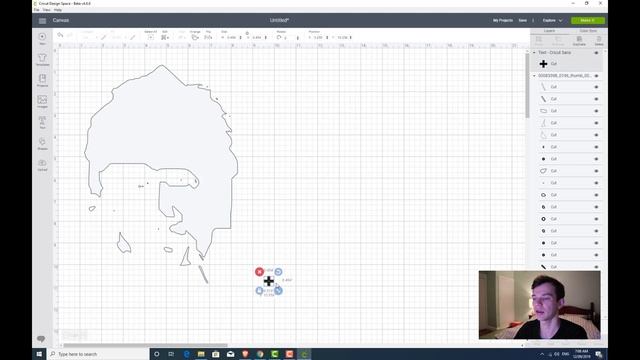
Task: Hide the fourth Cut layer under image group
Action: tap(596, 123)
